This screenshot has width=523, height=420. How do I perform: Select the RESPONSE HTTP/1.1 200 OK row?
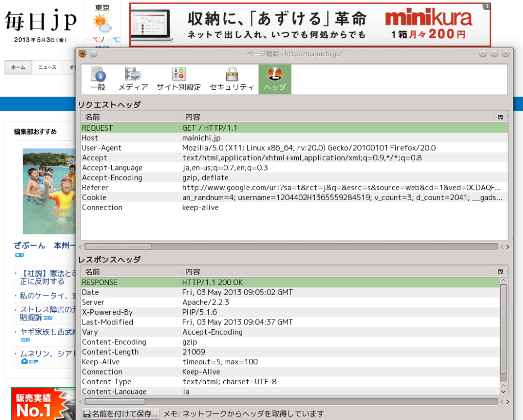click(x=291, y=282)
